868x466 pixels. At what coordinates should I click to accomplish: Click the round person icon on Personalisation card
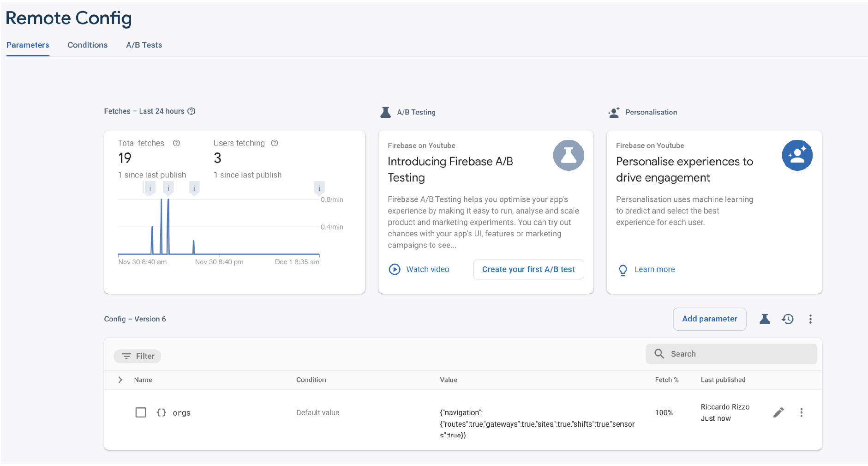pos(797,155)
